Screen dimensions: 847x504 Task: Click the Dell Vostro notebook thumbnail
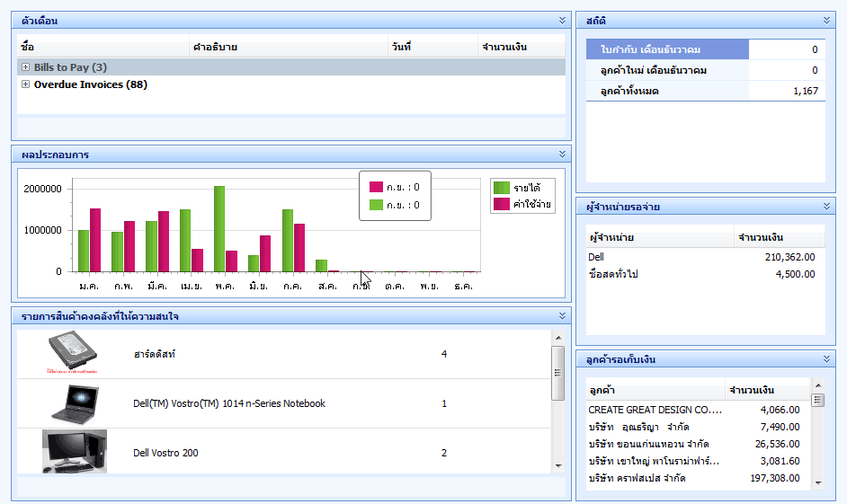tap(74, 403)
